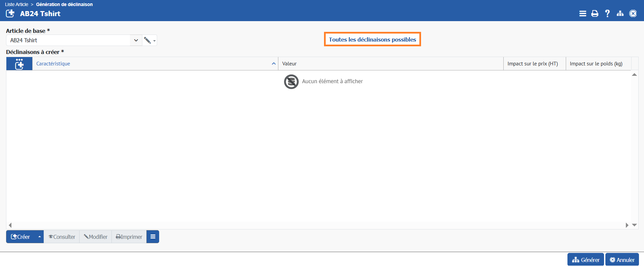Click the Créer button
This screenshot has width=644, height=267.
pyautogui.click(x=20, y=237)
